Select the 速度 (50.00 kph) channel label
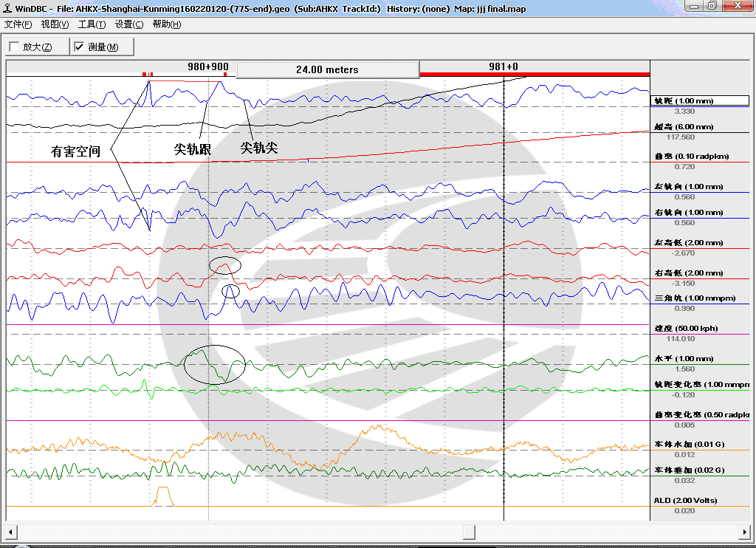This screenshot has height=548, width=756. 686,329
